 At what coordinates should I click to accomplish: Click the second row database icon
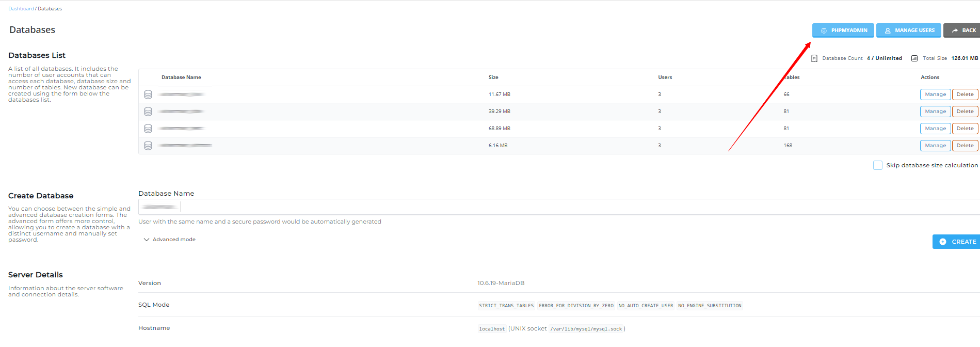[x=148, y=112]
